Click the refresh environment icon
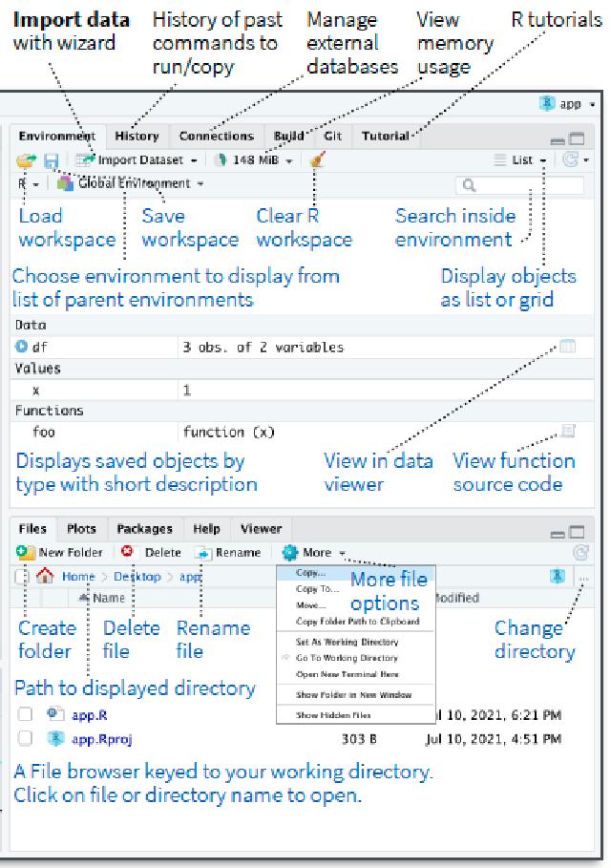Image resolution: width=611 pixels, height=868 pixels. point(570,160)
